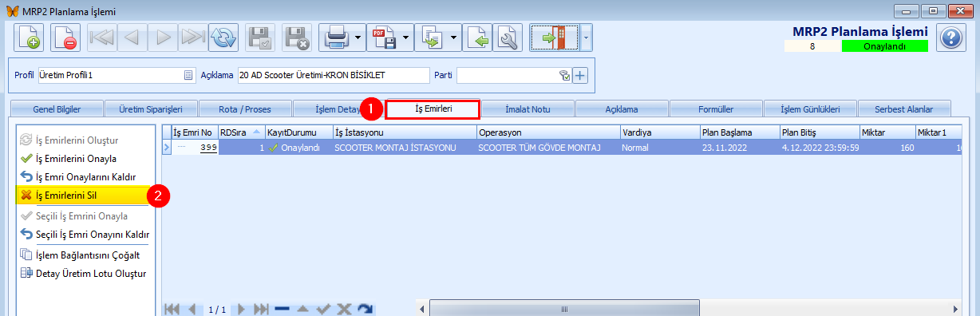Click the Vardiya column header

(659, 132)
